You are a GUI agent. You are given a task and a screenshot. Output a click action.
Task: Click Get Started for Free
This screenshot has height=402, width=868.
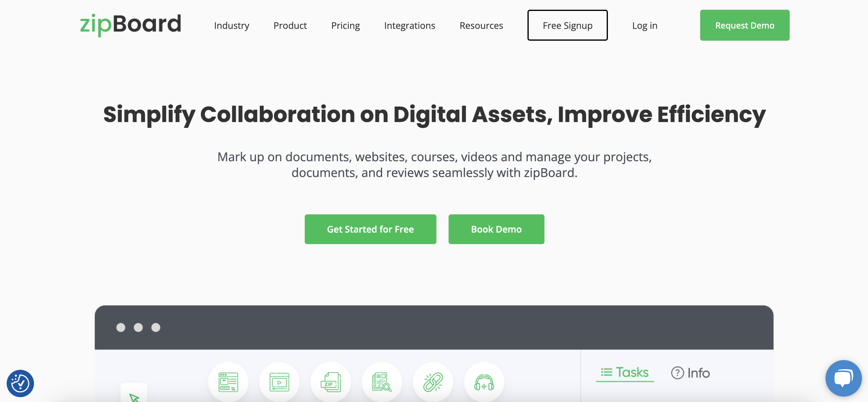pos(370,229)
